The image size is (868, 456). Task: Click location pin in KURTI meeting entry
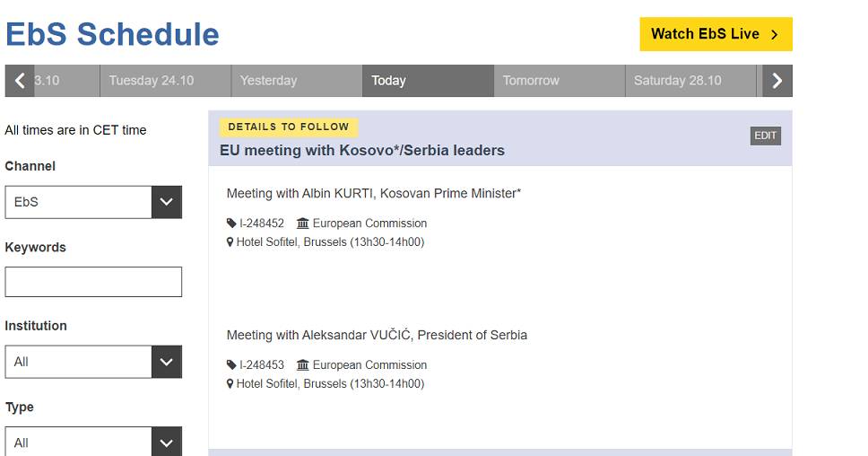tap(230, 242)
